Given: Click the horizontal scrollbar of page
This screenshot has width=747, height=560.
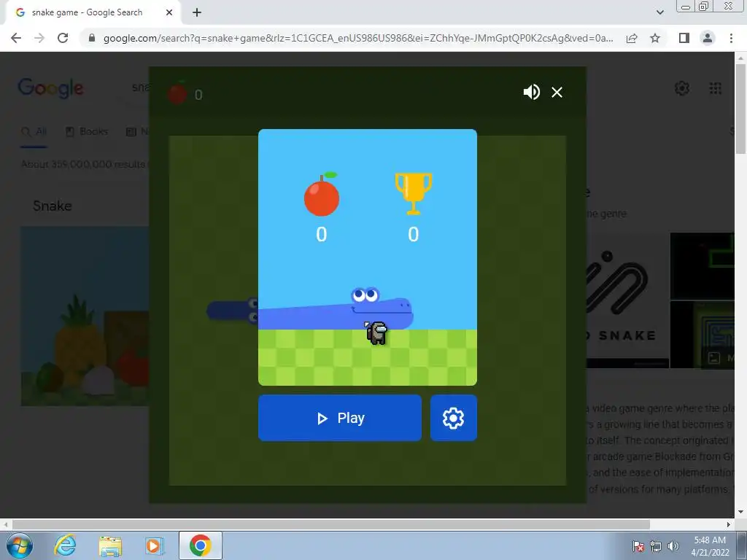Looking at the screenshot, I should (x=331, y=524).
